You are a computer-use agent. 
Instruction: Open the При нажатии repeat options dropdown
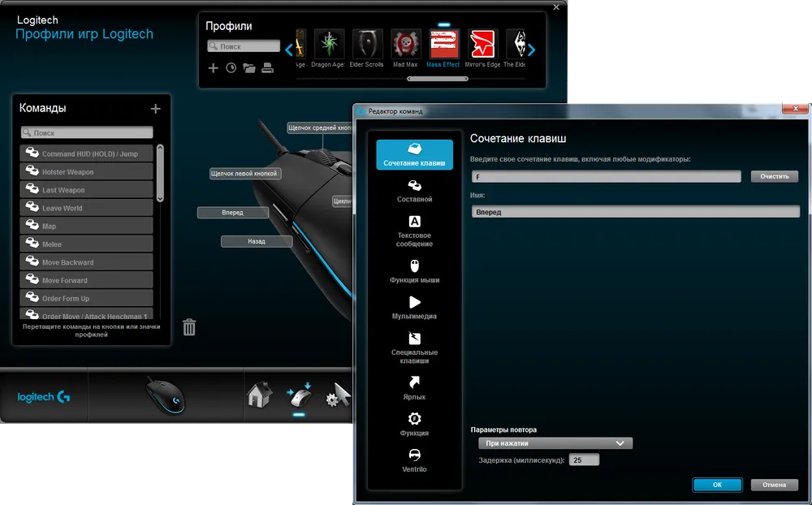point(555,443)
